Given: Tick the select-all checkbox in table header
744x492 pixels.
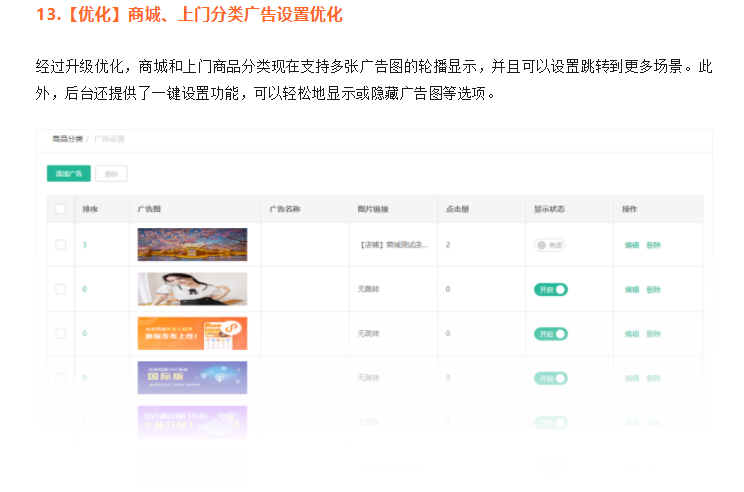Looking at the screenshot, I should coord(60,209).
